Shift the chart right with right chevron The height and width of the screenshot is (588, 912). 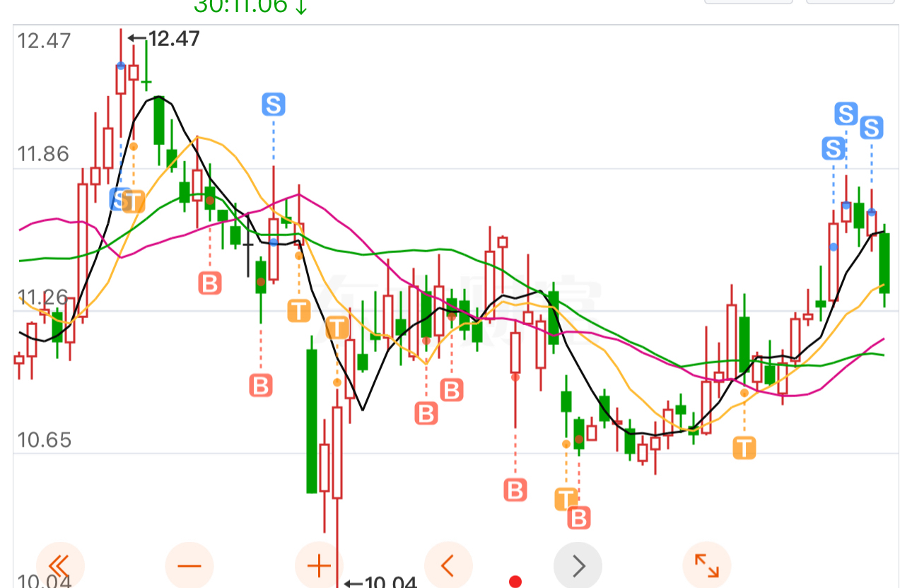tap(578, 565)
